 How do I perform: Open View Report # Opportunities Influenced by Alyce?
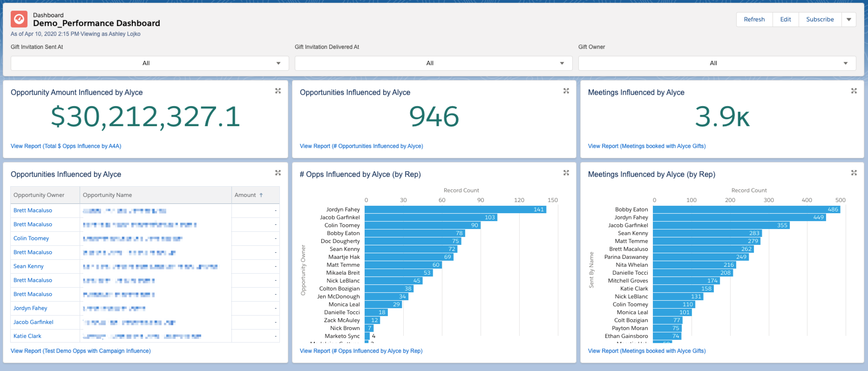coord(361,146)
